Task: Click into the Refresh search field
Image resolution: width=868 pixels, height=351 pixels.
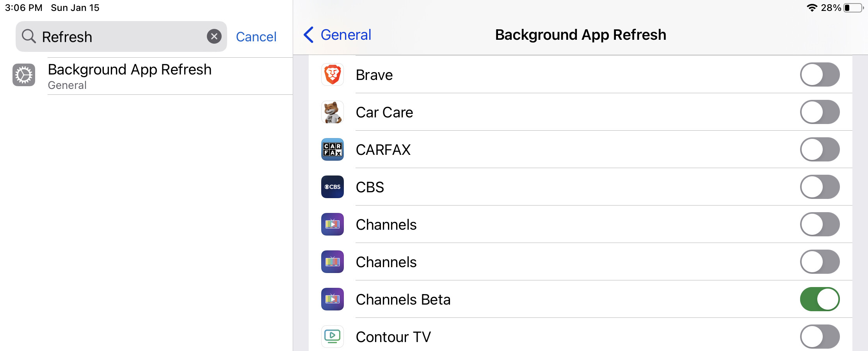Action: pyautogui.click(x=121, y=37)
